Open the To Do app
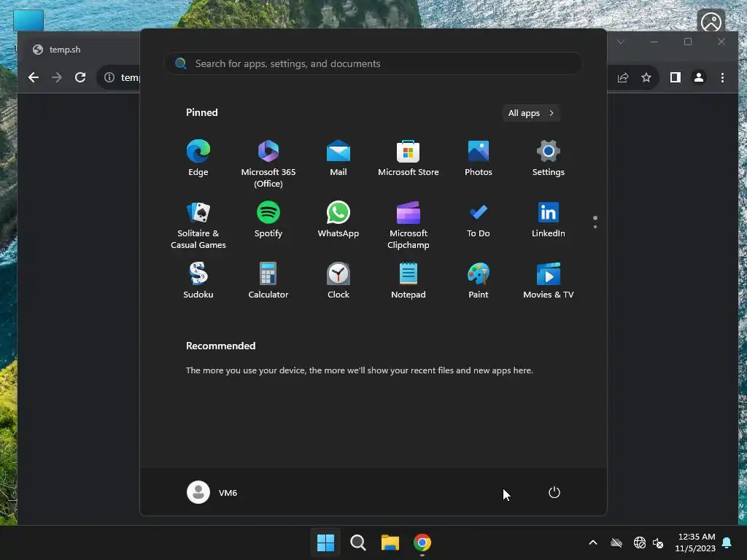747x560 pixels. (479, 219)
